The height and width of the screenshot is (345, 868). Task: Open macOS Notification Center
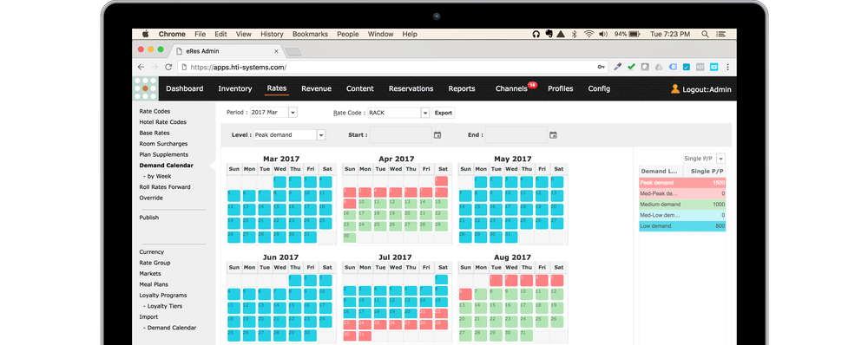tap(720, 35)
